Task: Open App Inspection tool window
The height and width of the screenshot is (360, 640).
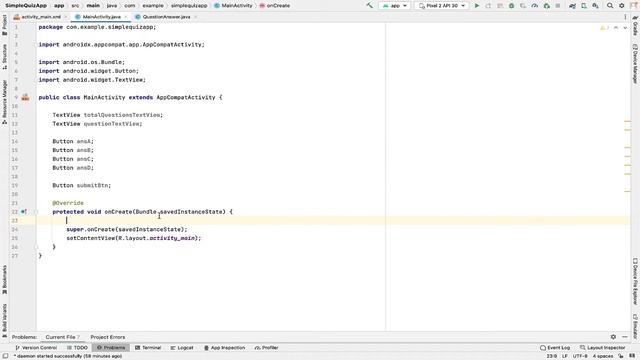Action: pos(224,348)
